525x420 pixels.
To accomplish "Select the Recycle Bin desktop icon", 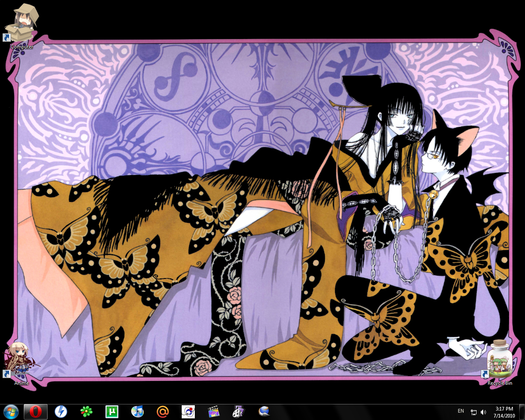I will pyautogui.click(x=500, y=363).
